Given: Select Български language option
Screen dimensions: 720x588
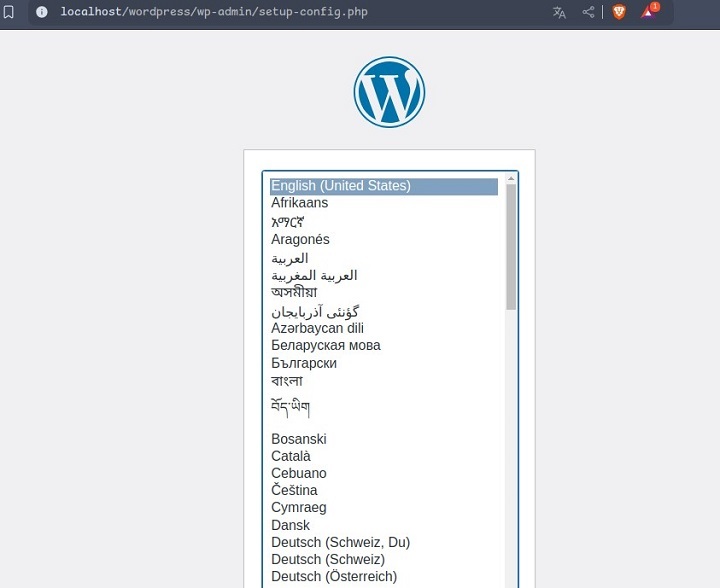Looking at the screenshot, I should [x=384, y=364].
